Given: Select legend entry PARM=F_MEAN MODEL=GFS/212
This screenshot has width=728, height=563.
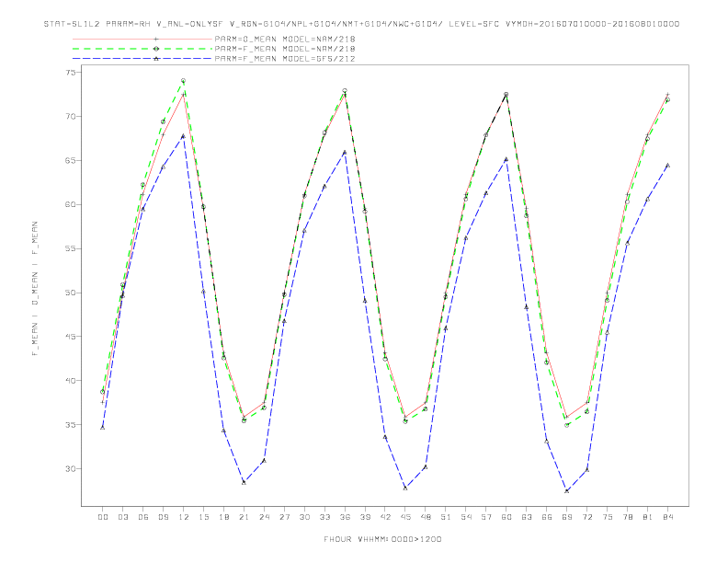Looking at the screenshot, I should [285, 59].
